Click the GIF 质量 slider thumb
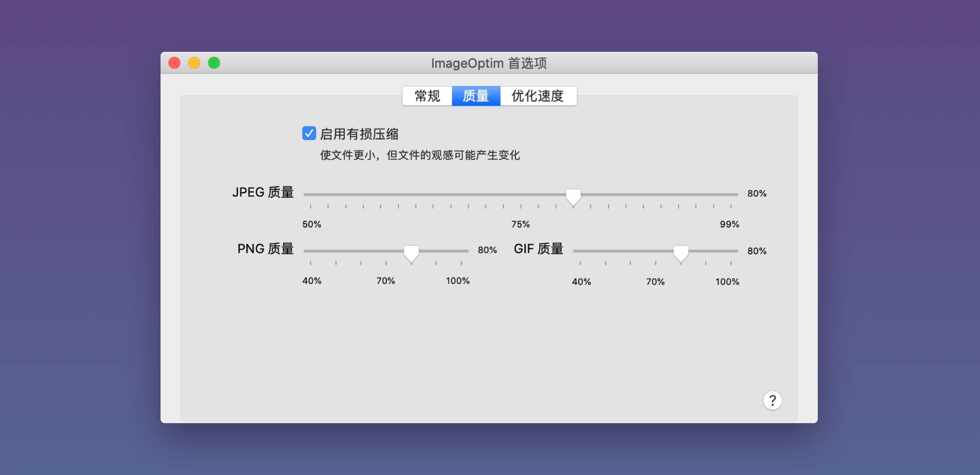This screenshot has width=980, height=475. pyautogui.click(x=681, y=253)
